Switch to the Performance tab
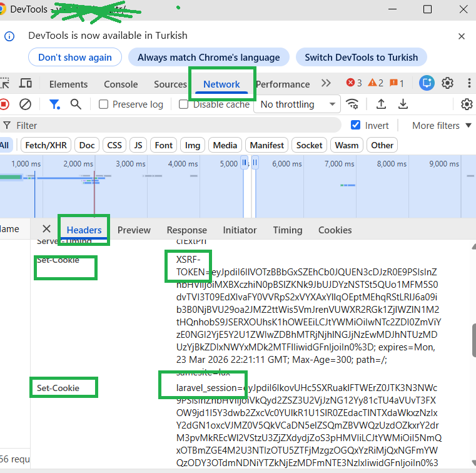 tap(283, 84)
